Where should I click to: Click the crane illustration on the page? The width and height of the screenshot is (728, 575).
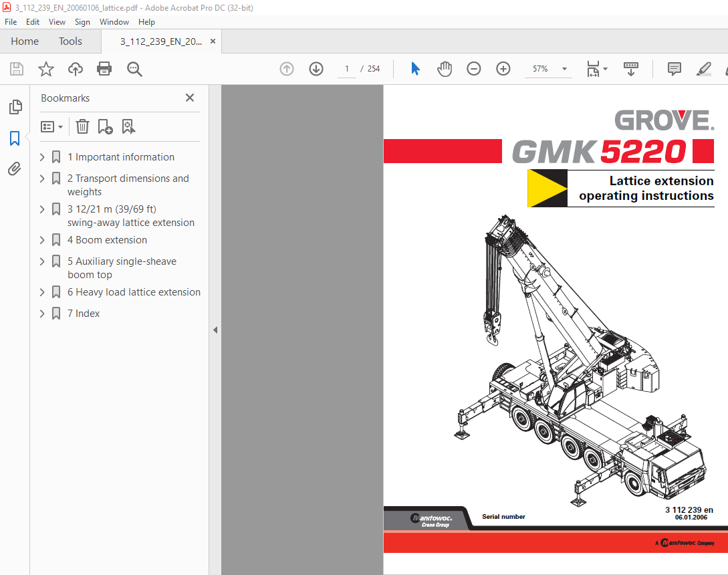point(580,360)
